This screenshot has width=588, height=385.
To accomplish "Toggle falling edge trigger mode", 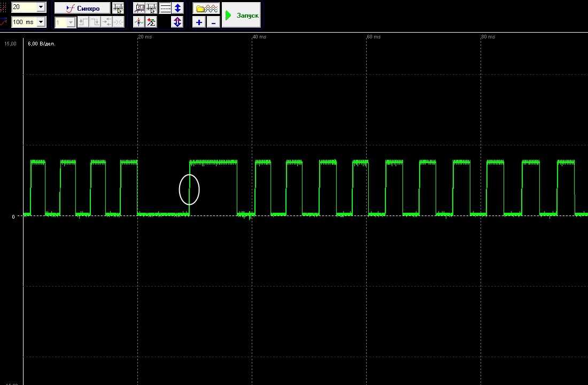I will click(95, 22).
